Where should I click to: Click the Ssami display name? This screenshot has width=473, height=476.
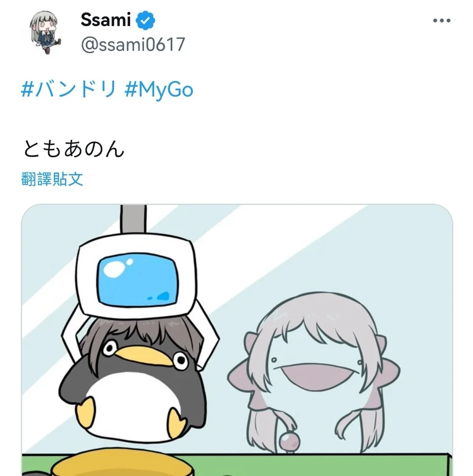[x=105, y=20]
